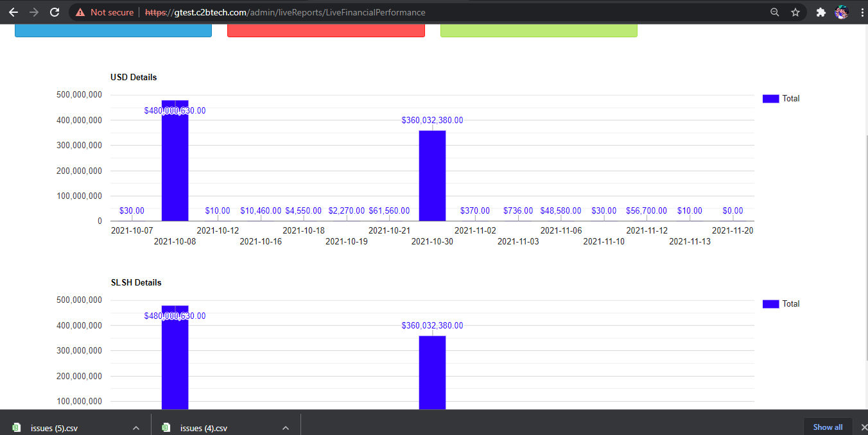Click the $4,550.00 value label
Image resolution: width=868 pixels, height=435 pixels.
[304, 210]
